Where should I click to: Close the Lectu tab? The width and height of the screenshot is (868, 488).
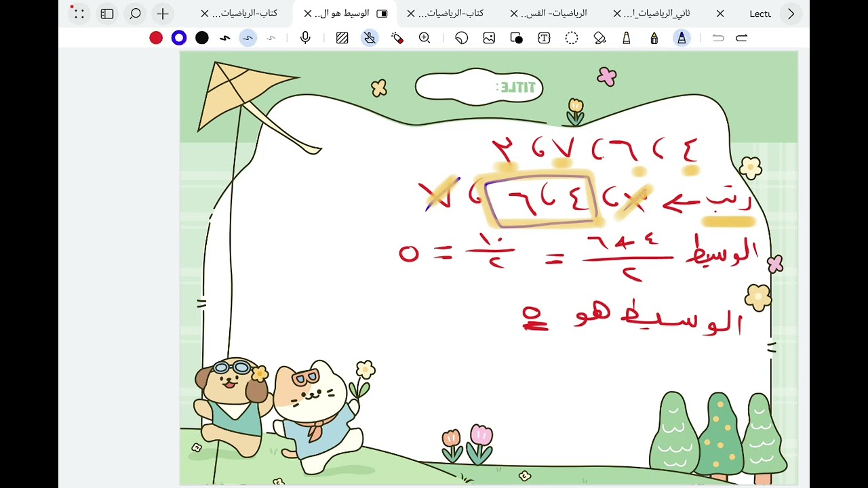(720, 14)
